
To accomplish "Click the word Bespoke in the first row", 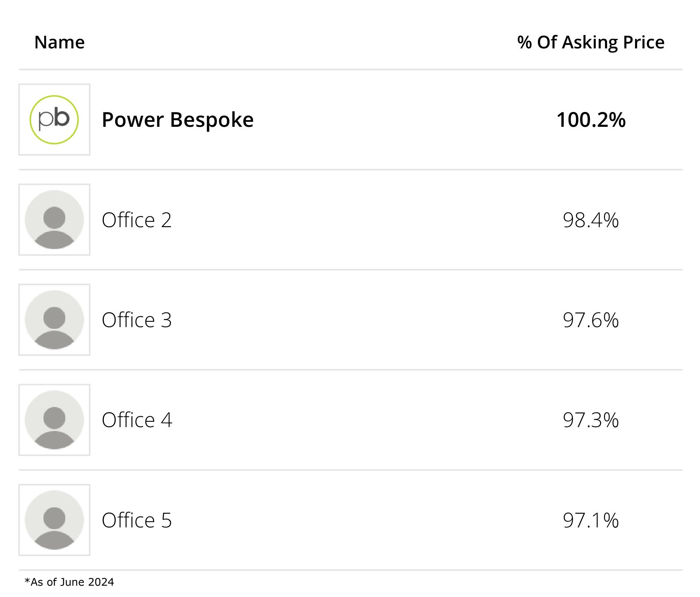I will pyautogui.click(x=212, y=120).
